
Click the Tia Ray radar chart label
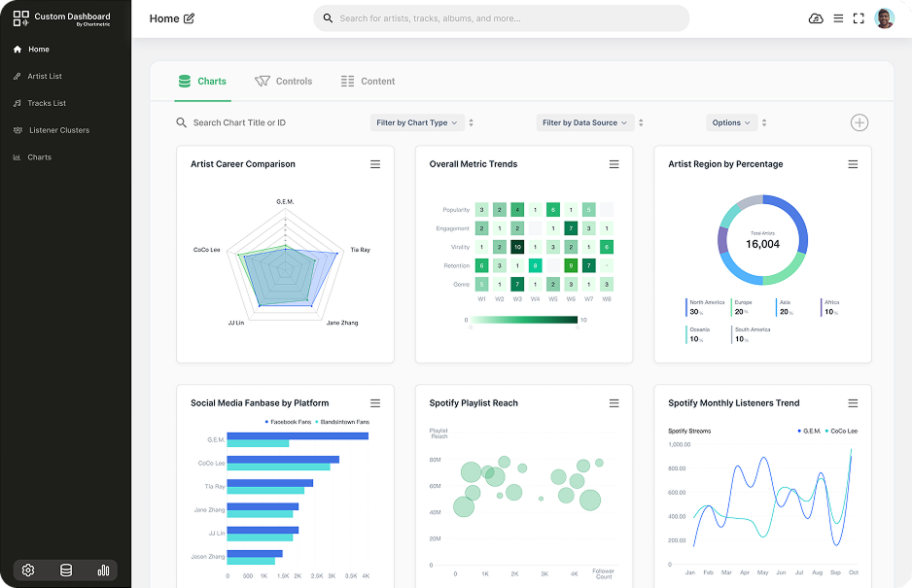click(360, 250)
